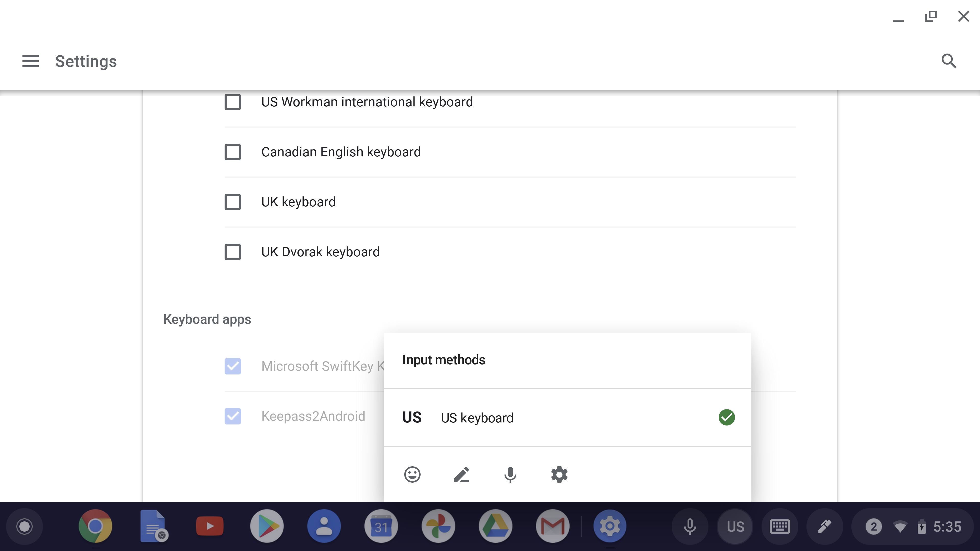Open keyboard settings gear in the input popup
Image resolution: width=980 pixels, height=551 pixels.
coord(559,474)
